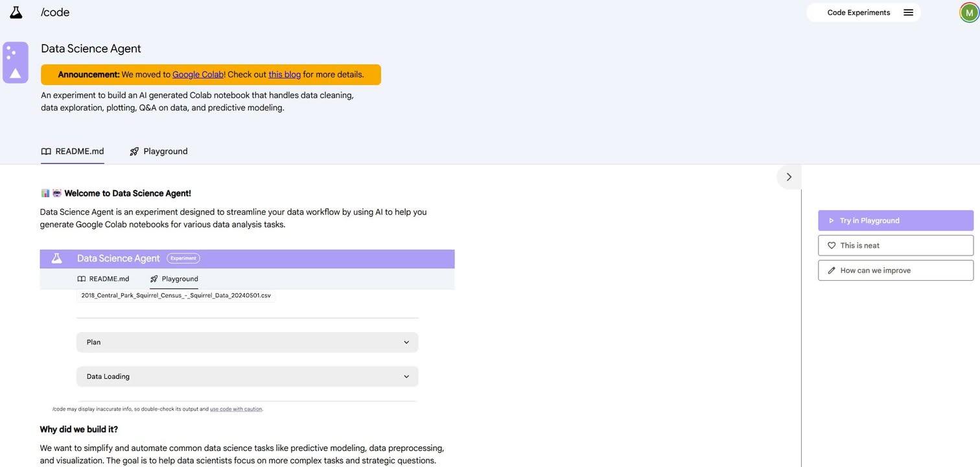Image resolution: width=980 pixels, height=467 pixels.
Task: Click the flask icon in demo image header
Action: (57, 258)
